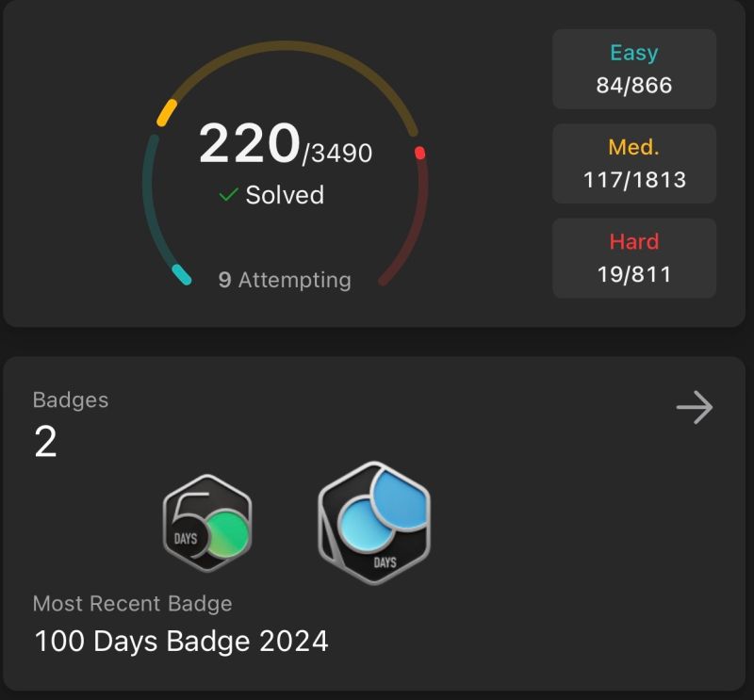This screenshot has width=754, height=700.
Task: Select the Med. 117/1813 card
Action: [633, 164]
